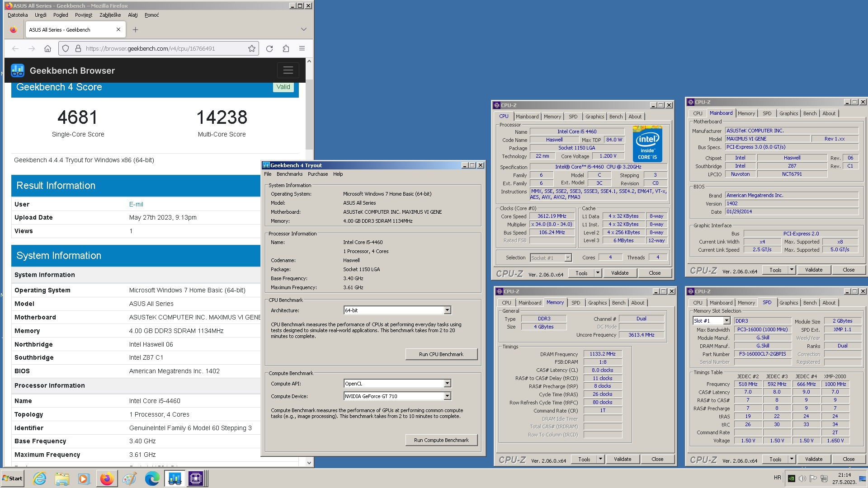Screen dimensions: 868x488
Task: Open the Slot #1 memory slot dropdown
Action: (x=726, y=321)
